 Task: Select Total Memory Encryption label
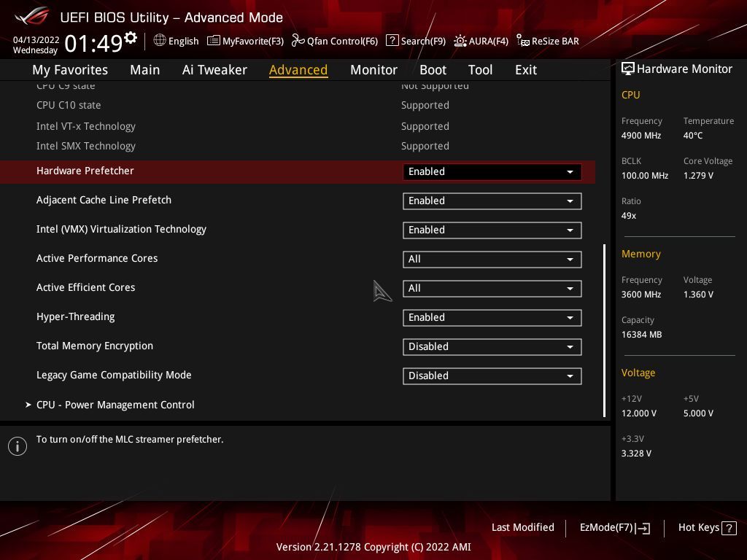(95, 346)
